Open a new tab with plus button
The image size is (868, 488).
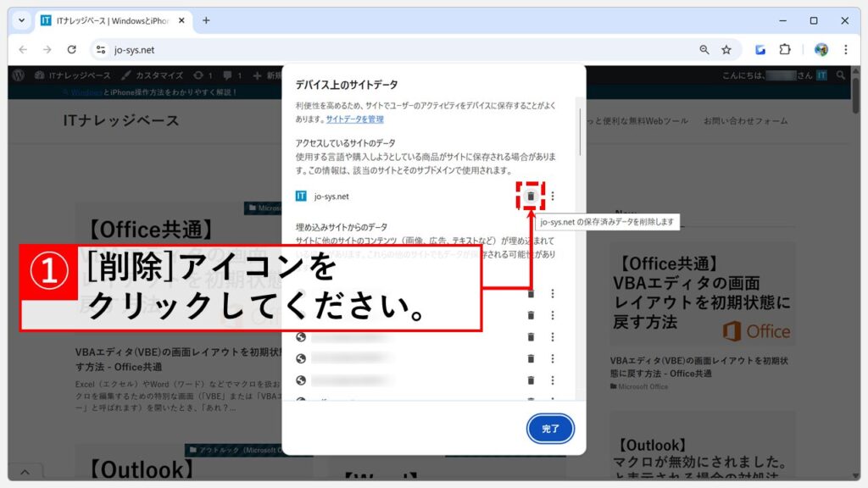click(206, 20)
